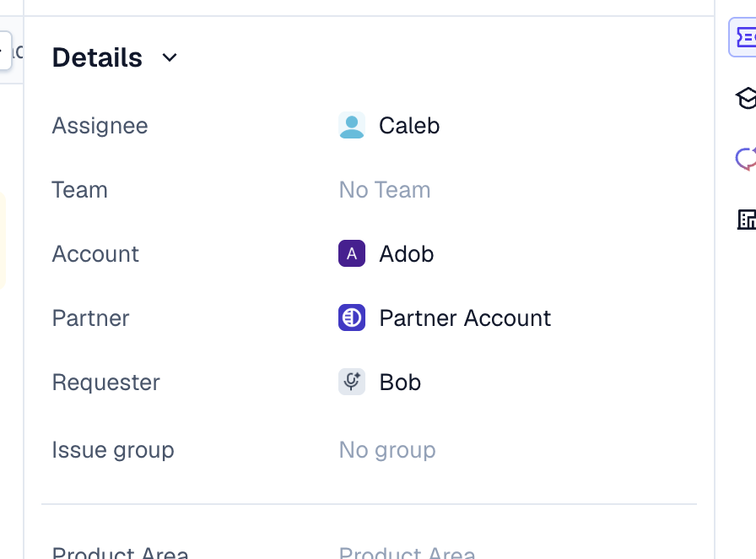
Task: Collapse the Details section chevron
Action: tap(169, 58)
